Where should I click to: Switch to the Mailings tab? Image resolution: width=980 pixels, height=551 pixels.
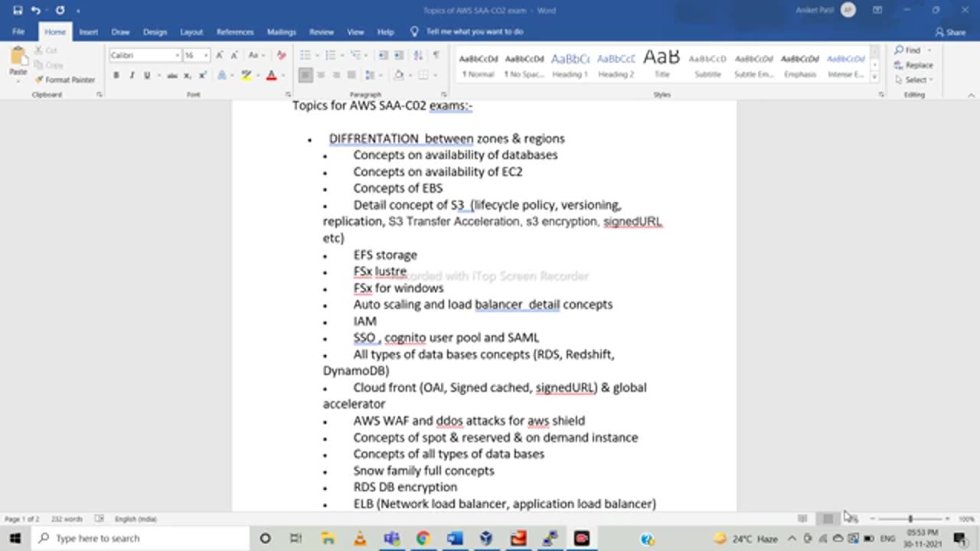click(x=281, y=32)
